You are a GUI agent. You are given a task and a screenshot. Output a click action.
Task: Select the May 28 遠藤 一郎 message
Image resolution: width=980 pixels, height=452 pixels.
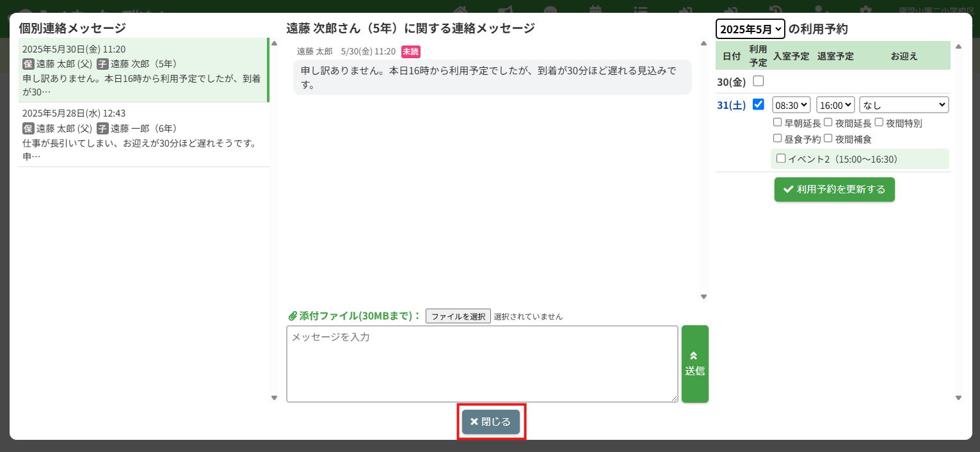(x=143, y=134)
